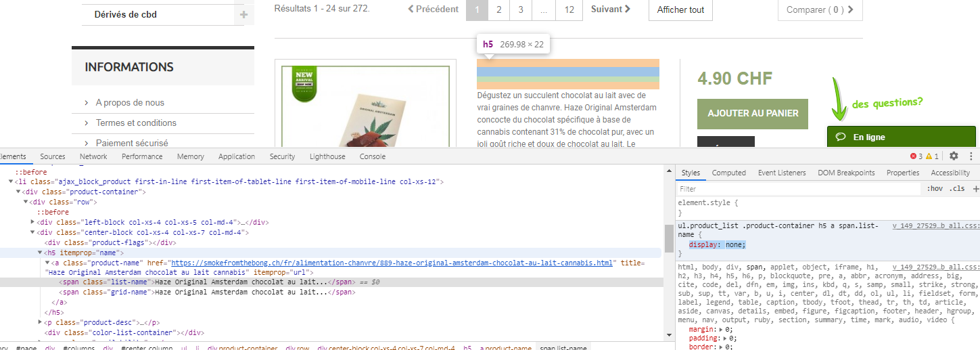980x350 pixels.
Task: Open DevTools settings gear icon
Action: [x=954, y=156]
